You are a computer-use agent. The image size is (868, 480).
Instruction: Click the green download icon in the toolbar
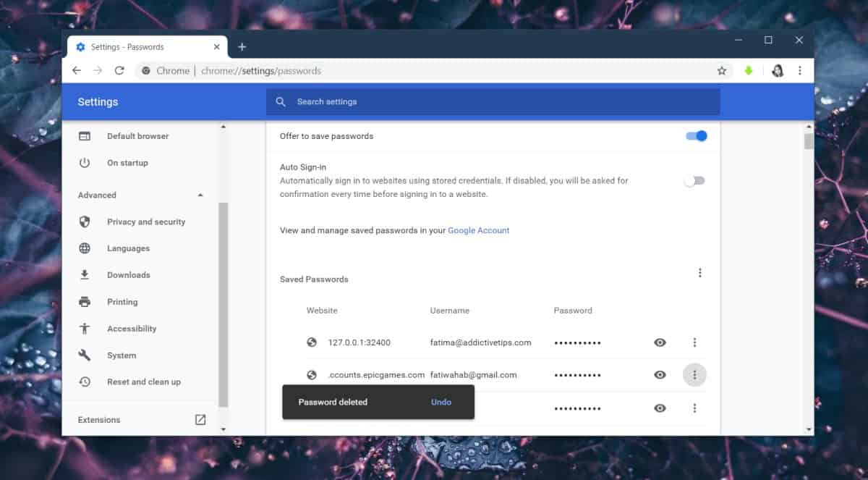[x=749, y=70]
